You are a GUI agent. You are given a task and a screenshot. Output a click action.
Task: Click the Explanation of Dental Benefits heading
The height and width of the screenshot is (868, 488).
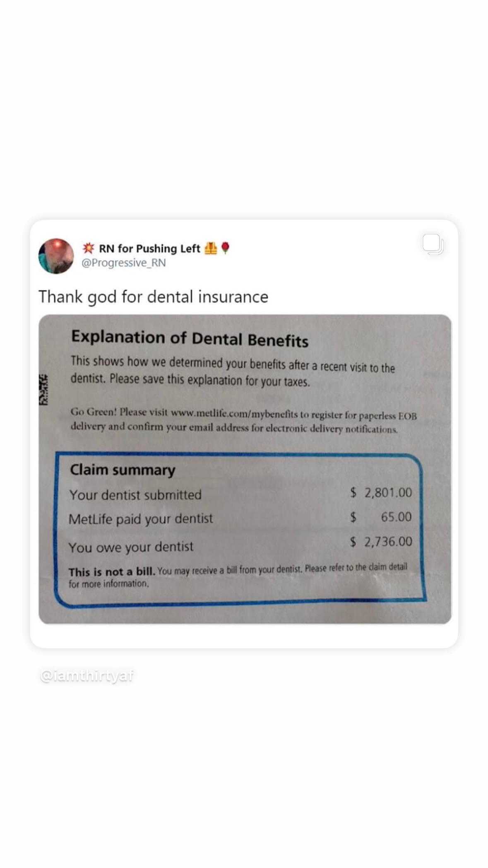tap(190, 338)
